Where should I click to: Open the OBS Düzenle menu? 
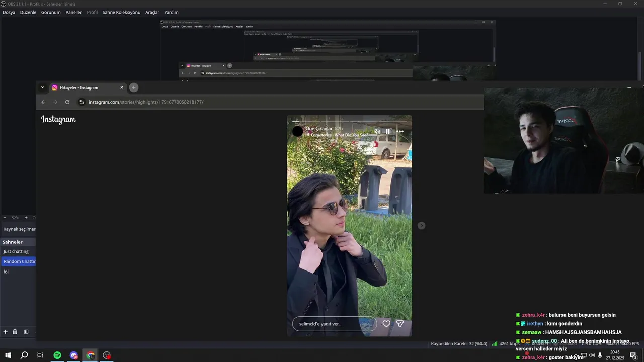(28, 12)
